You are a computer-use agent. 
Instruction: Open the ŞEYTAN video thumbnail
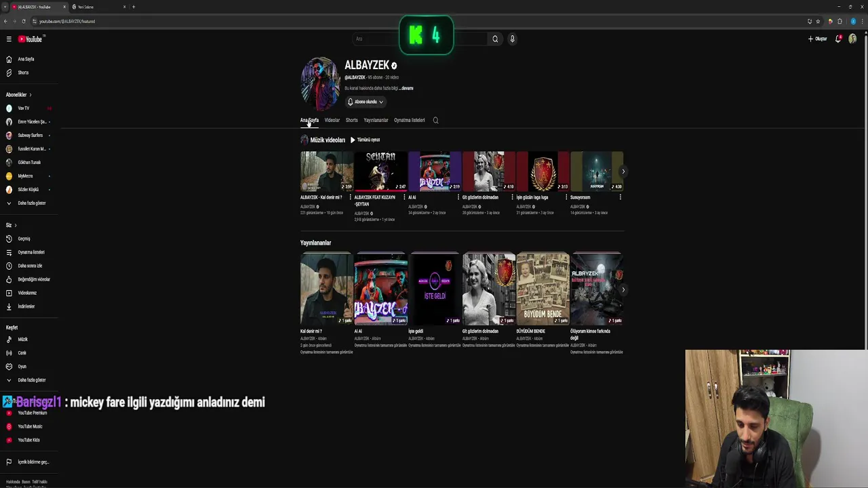pos(380,171)
